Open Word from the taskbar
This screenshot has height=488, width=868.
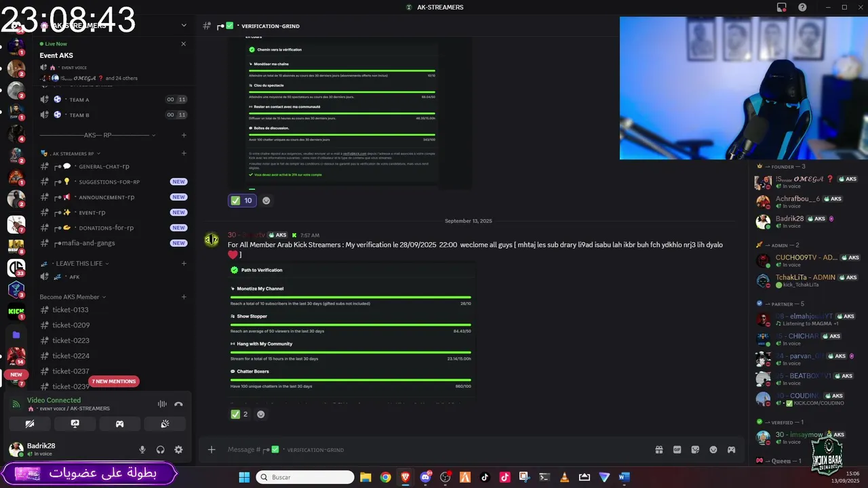(x=624, y=477)
